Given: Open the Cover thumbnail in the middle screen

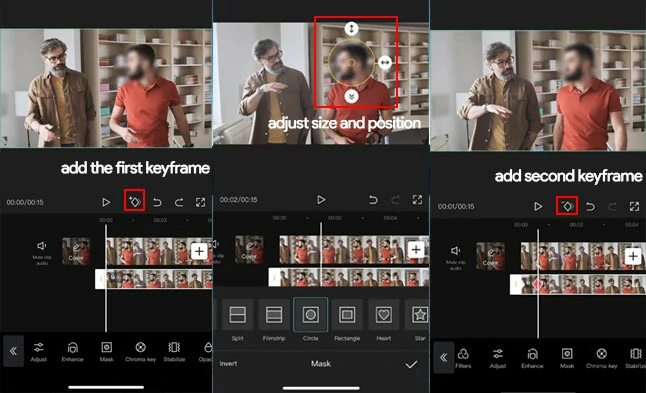Looking at the screenshot, I should (249, 249).
